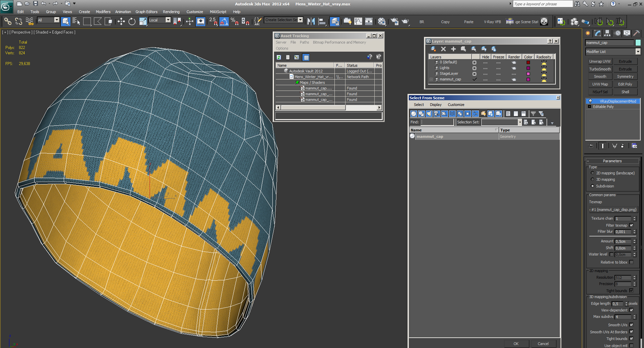Open the Material Editor icon
This screenshot has width=644, height=348.
tap(382, 21)
